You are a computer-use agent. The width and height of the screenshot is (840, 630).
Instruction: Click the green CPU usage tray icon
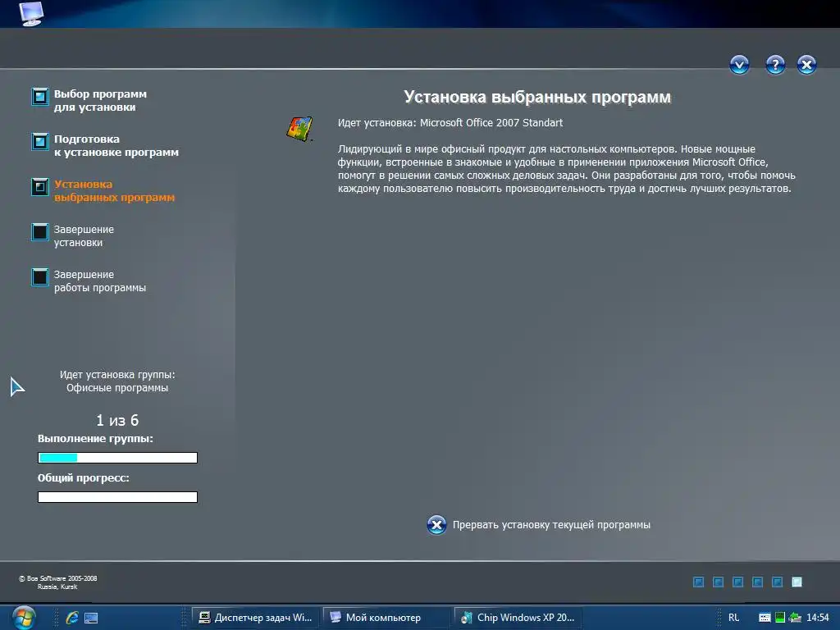780,618
